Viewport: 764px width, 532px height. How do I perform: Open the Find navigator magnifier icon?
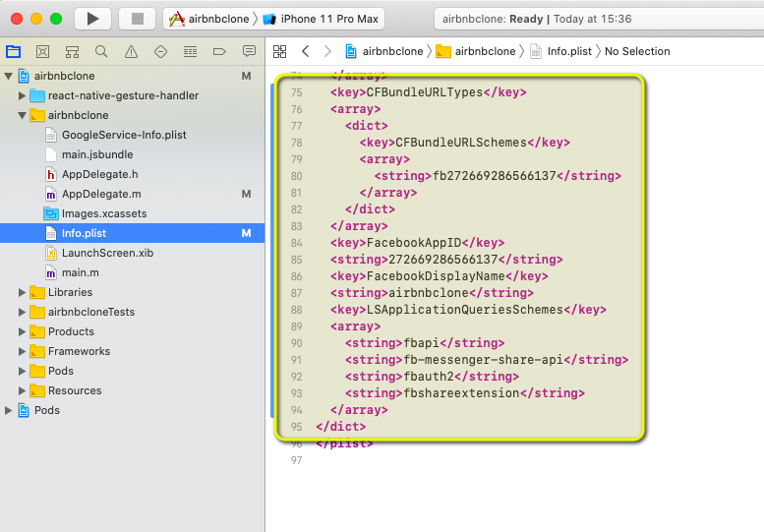coord(101,51)
